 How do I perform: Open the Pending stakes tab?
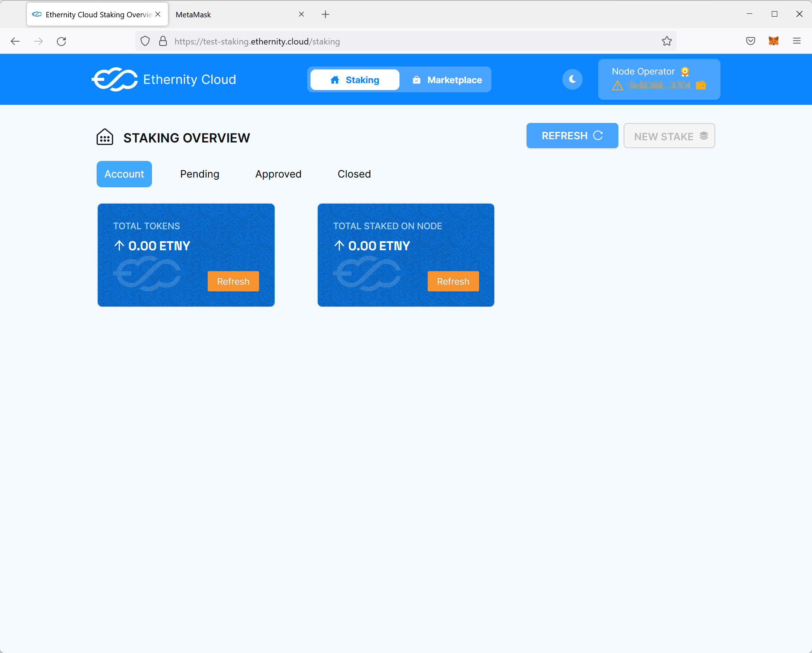click(199, 174)
